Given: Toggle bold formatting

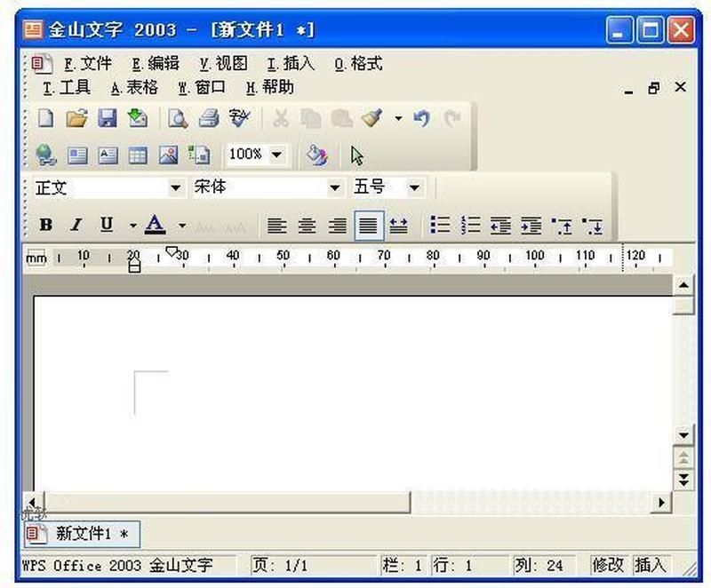Looking at the screenshot, I should coord(46,225).
